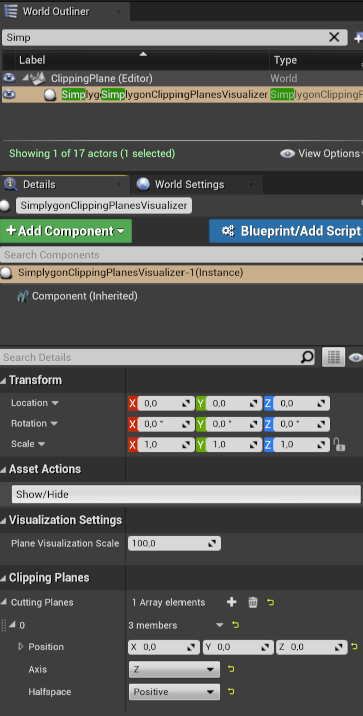Screen dimensions: 363x716
Task: Click the Plane Visualization Scale value field
Action: click(x=174, y=543)
